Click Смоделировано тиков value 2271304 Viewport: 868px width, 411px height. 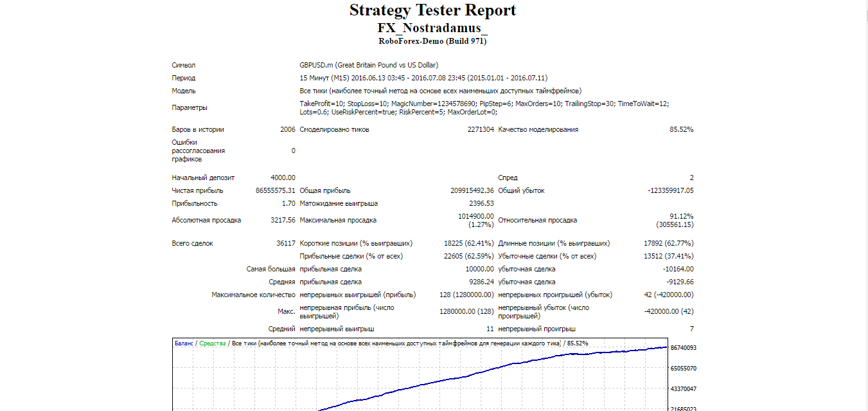[x=481, y=129]
